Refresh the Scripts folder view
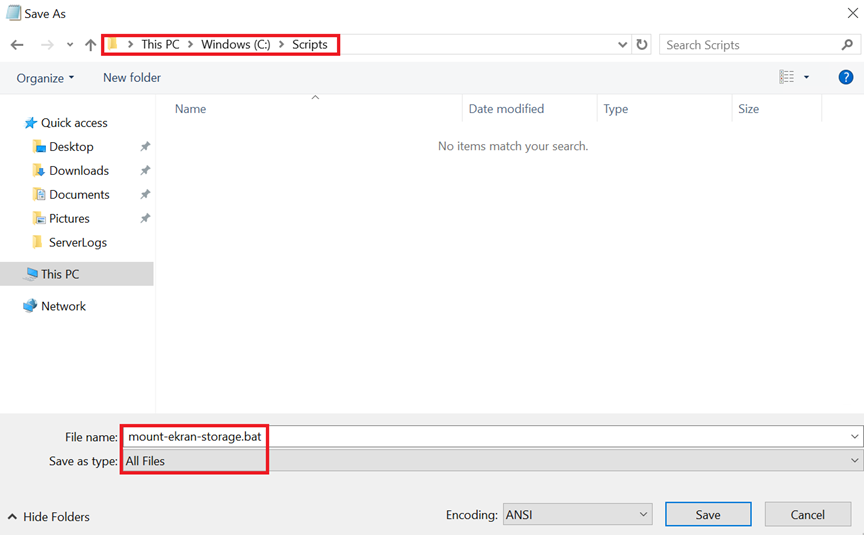864x535 pixels. coord(642,45)
